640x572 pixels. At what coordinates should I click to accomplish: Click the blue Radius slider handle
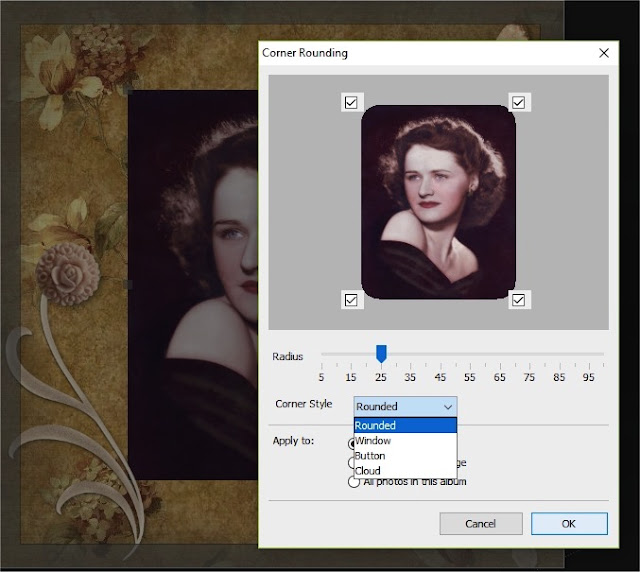(381, 353)
